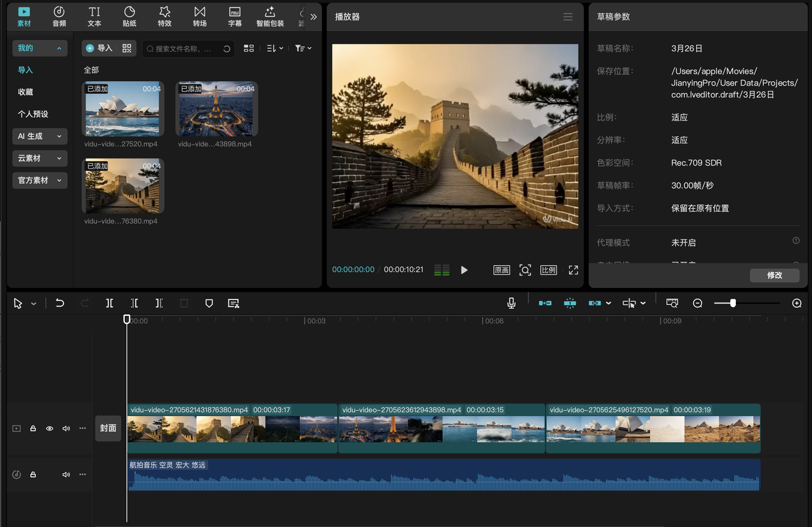Click the split clip tool in timeline toolbar
This screenshot has width=812, height=527.
tap(110, 303)
